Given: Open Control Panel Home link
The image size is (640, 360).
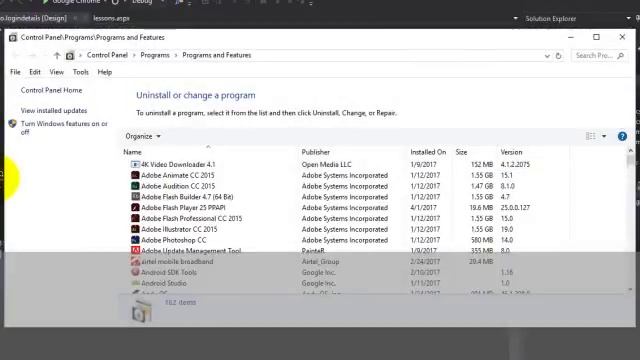Looking at the screenshot, I should pyautogui.click(x=51, y=90).
